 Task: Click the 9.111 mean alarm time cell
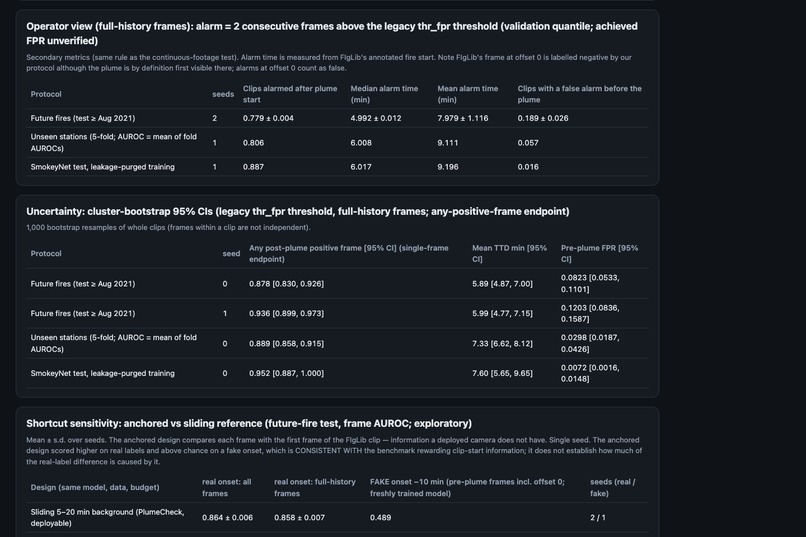pos(448,143)
